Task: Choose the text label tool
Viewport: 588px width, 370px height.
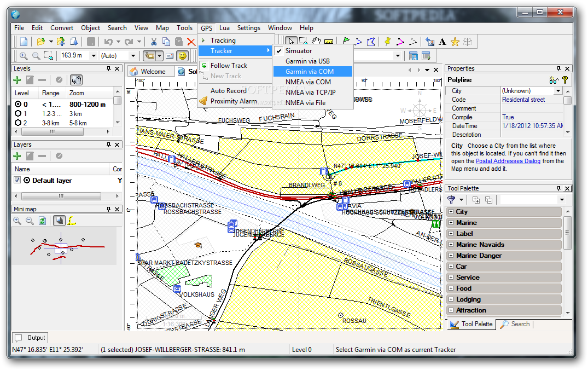Action: coord(443,42)
